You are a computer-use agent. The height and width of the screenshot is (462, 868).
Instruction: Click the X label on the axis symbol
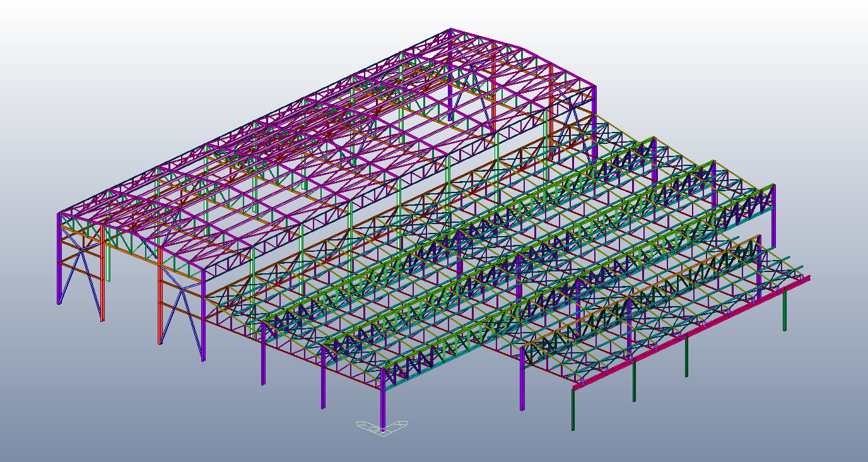click(x=402, y=423)
